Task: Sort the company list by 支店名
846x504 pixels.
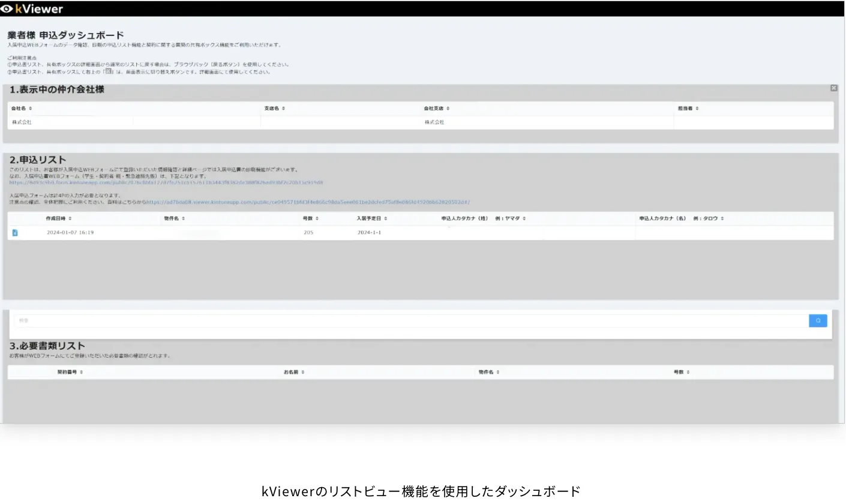Action: pyautogui.click(x=275, y=109)
